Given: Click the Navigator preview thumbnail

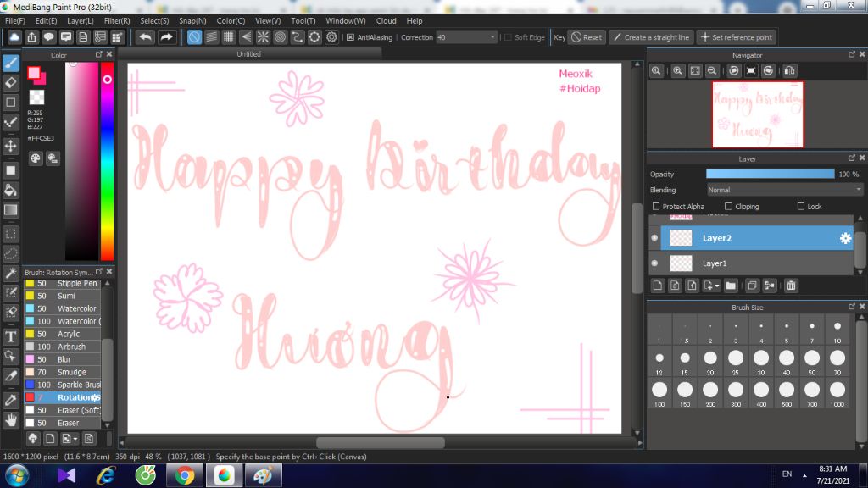Looking at the screenshot, I should 757,114.
